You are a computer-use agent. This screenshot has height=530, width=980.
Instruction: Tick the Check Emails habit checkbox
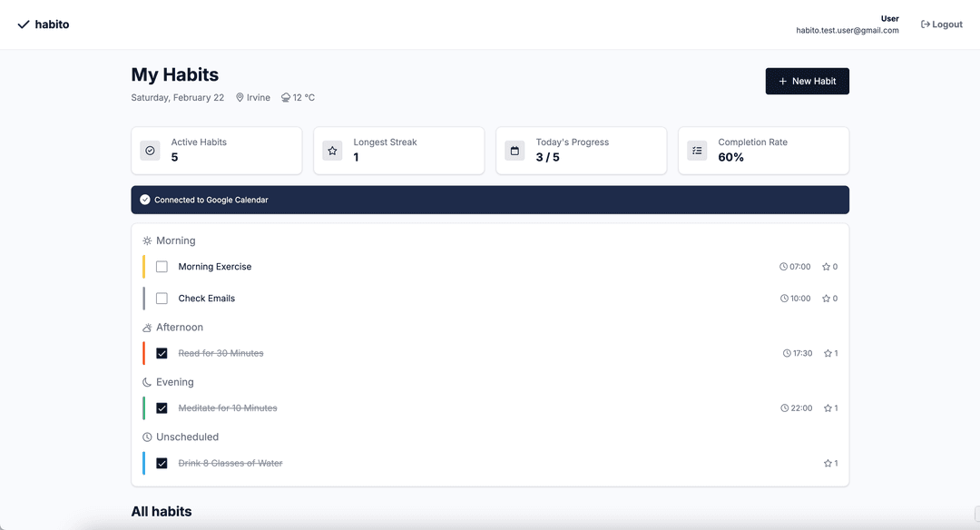coord(162,299)
